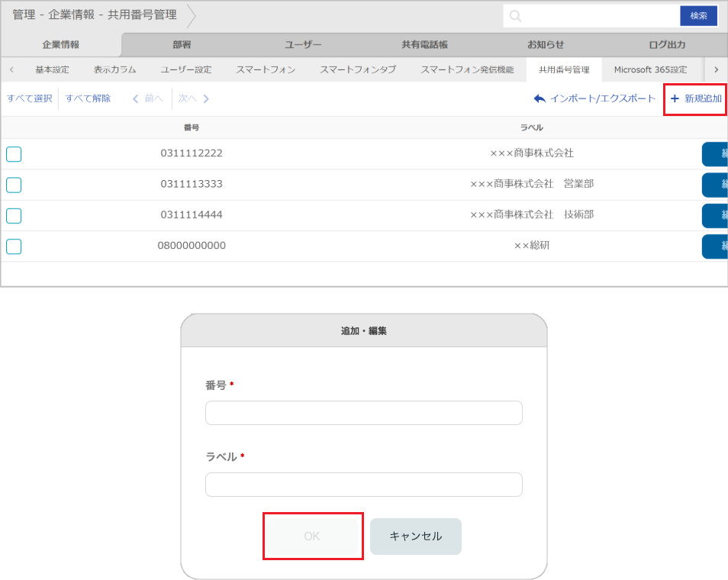
Task: Open the Microsoft 365設定 tab
Action: pos(650,69)
